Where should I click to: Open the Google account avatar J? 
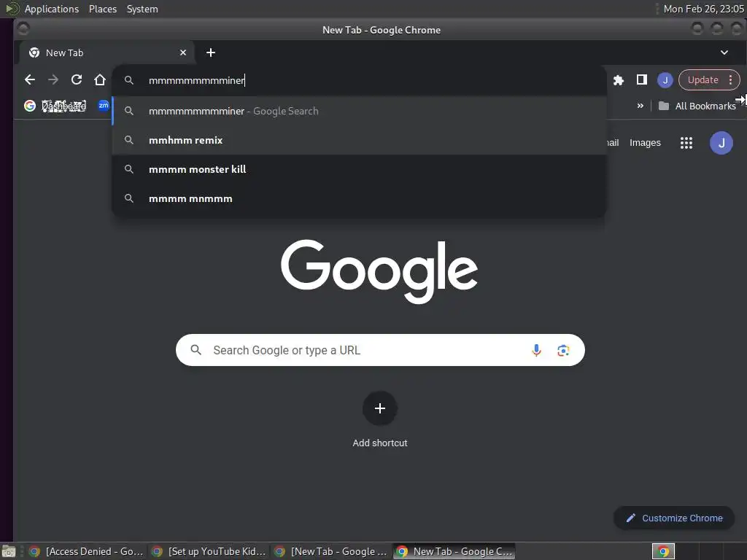click(x=721, y=142)
